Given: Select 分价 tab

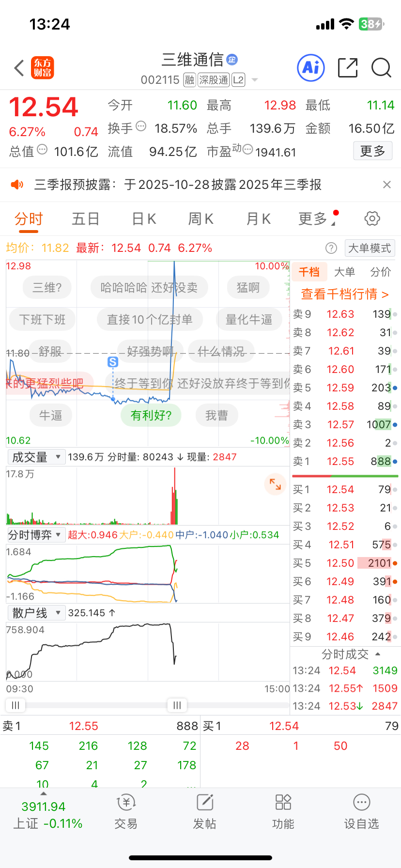Looking at the screenshot, I should [x=381, y=272].
